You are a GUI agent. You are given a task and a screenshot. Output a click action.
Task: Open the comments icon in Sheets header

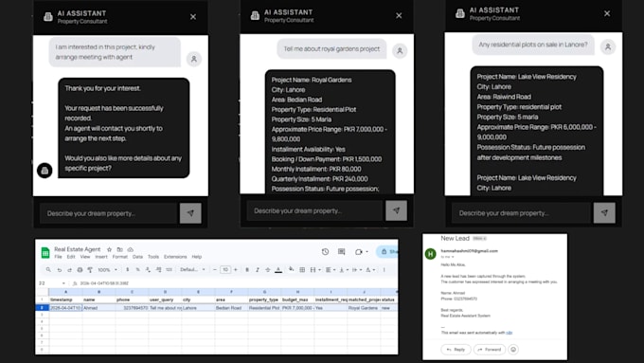coord(341,251)
